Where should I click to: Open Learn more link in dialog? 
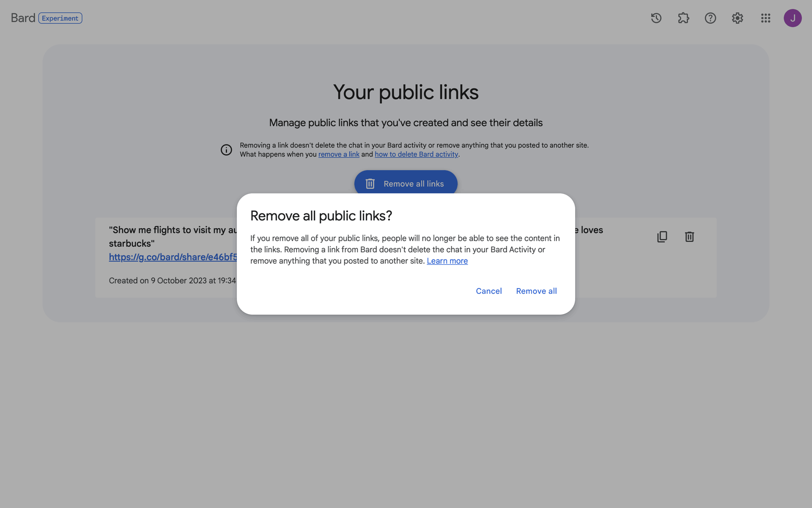tap(447, 261)
